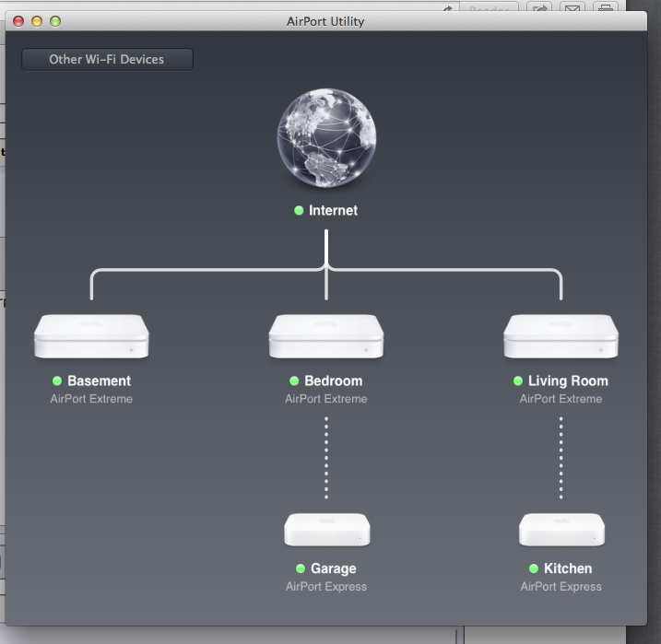Screen dimensions: 661x644
Task: Click the Bedroom device name
Action: point(334,381)
